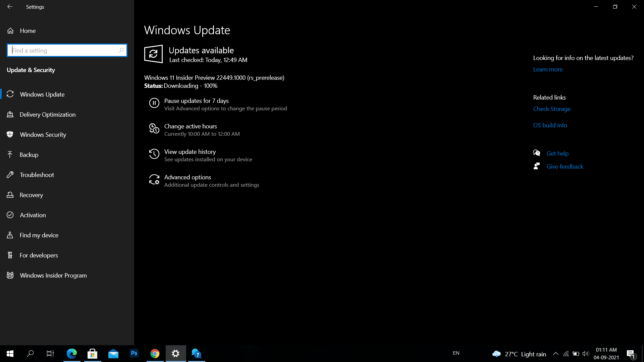Open Windows Insider Program page
The image size is (644, 362).
(x=67, y=275)
